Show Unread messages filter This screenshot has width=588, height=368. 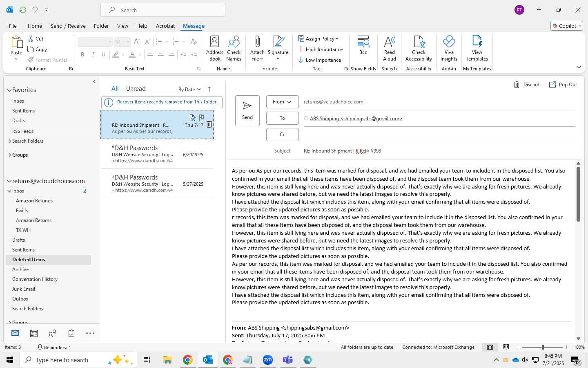(136, 89)
